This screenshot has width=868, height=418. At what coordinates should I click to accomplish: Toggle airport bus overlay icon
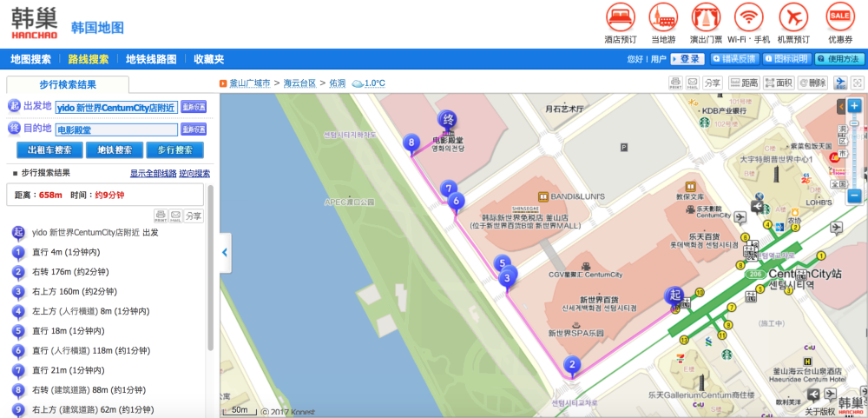click(840, 83)
